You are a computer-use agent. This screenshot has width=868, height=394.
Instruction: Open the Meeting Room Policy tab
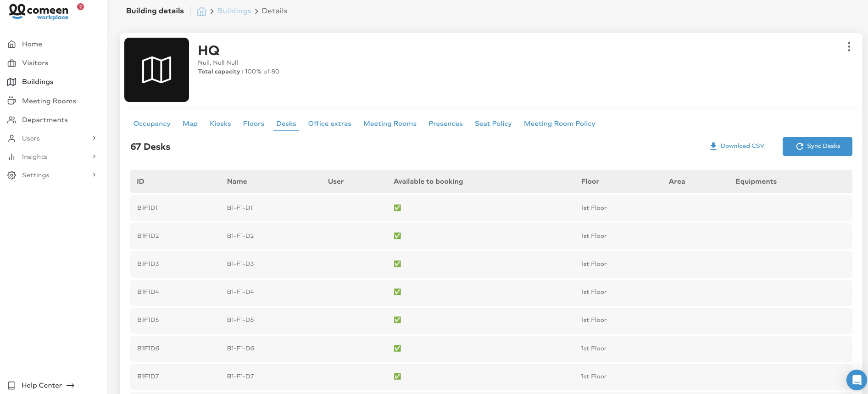pos(560,124)
